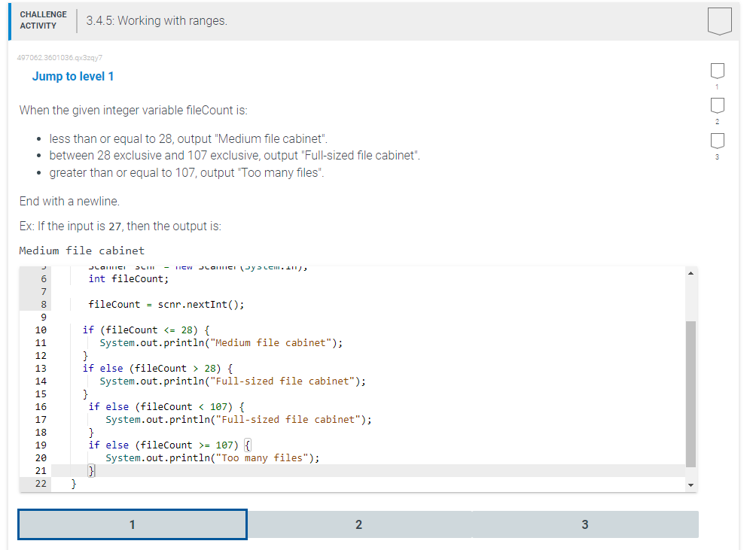
Task: Click the bullet 'between 28 exclusive and 107 exclusive'
Action: 234,156
